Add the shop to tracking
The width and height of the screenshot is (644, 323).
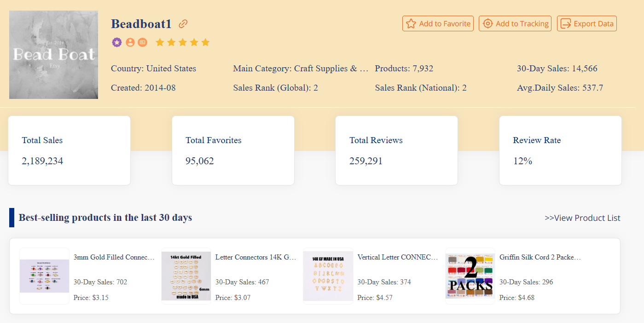coord(515,23)
